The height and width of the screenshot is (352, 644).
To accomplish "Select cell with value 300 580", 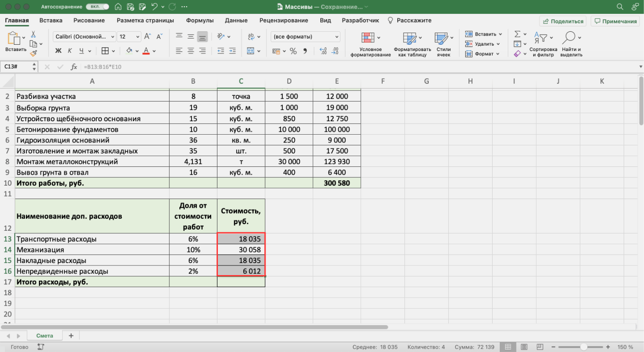I will (337, 183).
